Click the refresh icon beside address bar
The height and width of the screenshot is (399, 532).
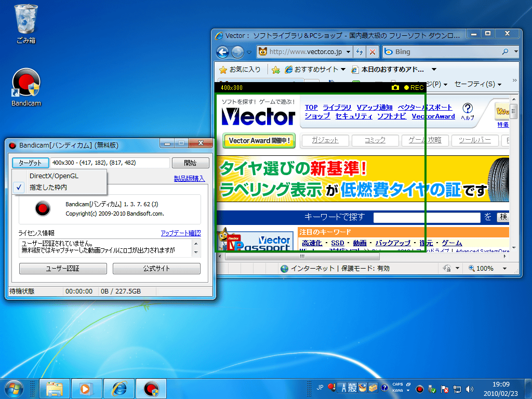click(x=360, y=52)
